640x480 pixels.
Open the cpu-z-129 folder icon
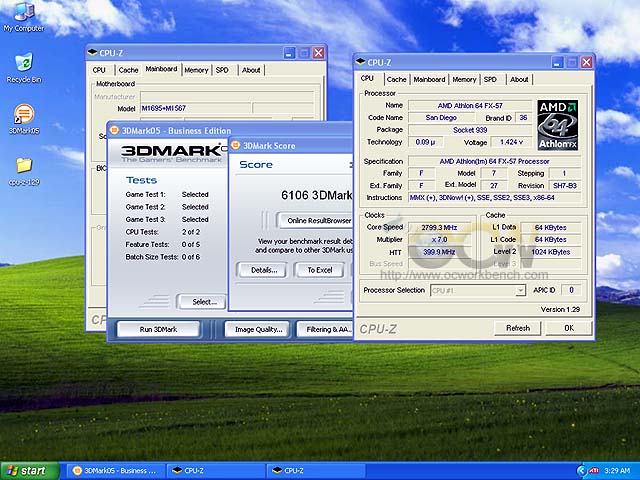pos(24,171)
